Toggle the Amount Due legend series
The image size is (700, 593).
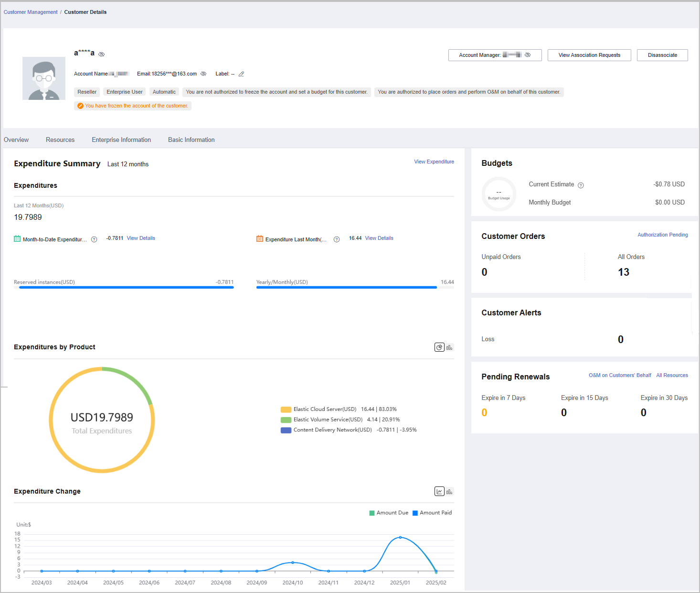[x=389, y=513]
